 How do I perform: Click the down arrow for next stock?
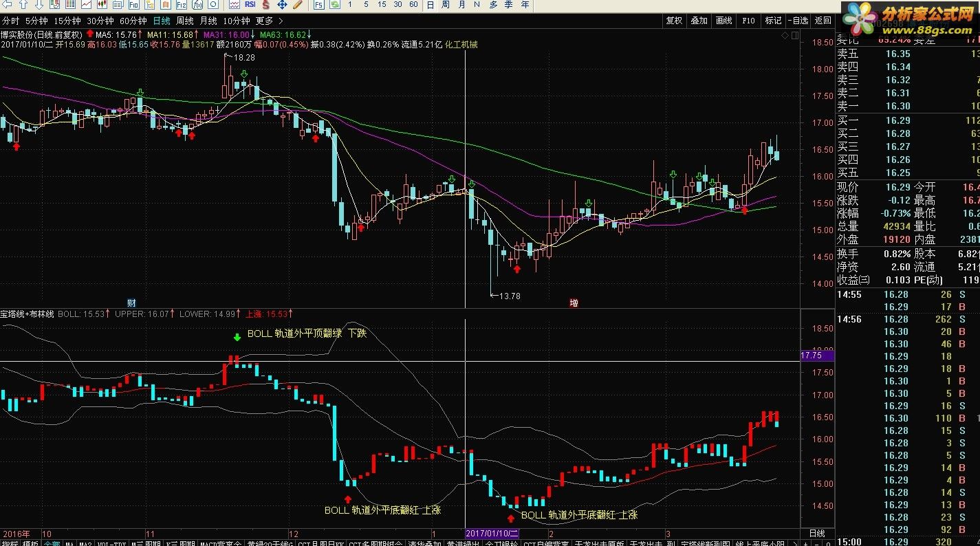[x=39, y=5]
